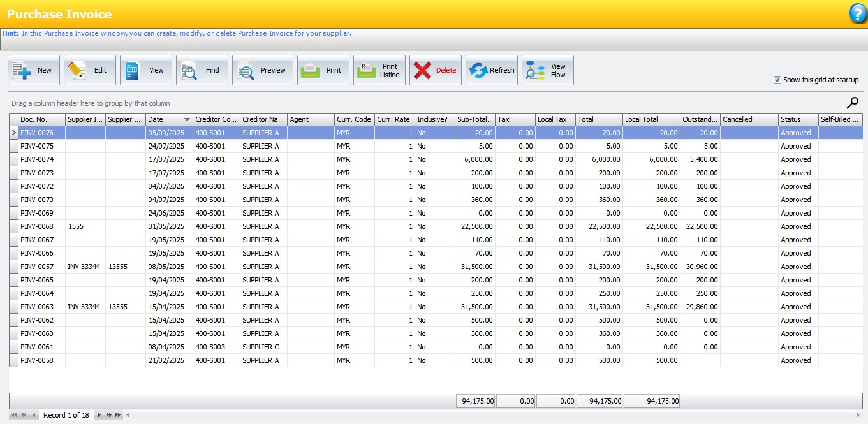Select invoice row PINV-0068

click(x=37, y=226)
